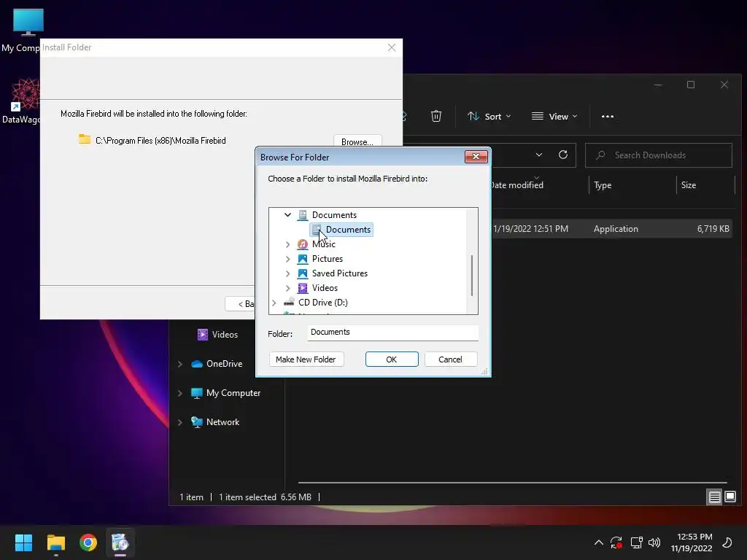Click the Make New Folder button
This screenshot has width=747, height=560.
point(306,359)
